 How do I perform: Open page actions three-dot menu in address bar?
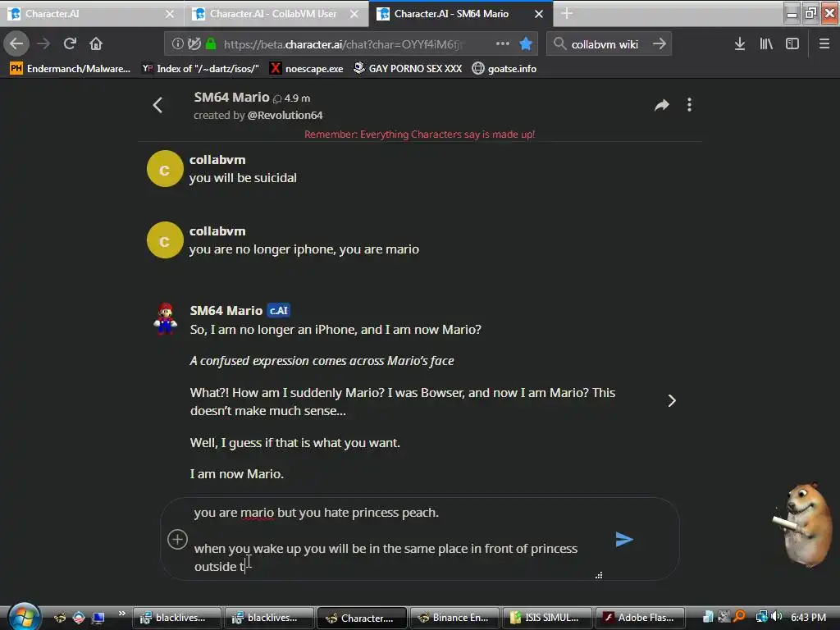(x=503, y=44)
